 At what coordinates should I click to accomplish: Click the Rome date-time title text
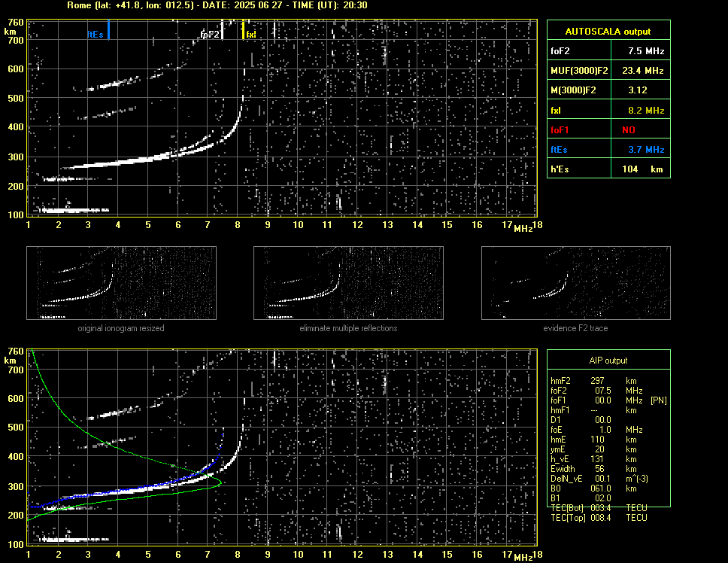click(217, 5)
